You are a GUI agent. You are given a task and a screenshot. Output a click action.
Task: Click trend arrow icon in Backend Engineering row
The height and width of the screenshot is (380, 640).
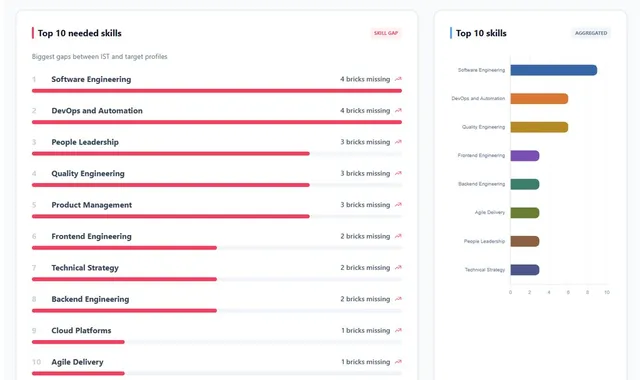click(x=398, y=299)
